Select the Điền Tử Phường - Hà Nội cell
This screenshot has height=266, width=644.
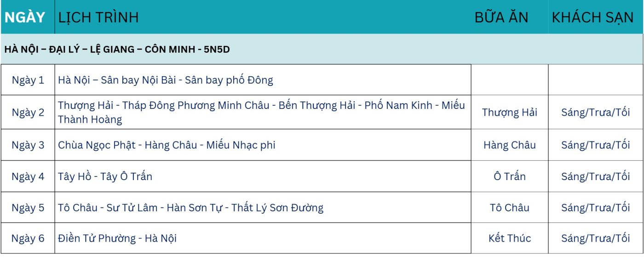pos(263,238)
